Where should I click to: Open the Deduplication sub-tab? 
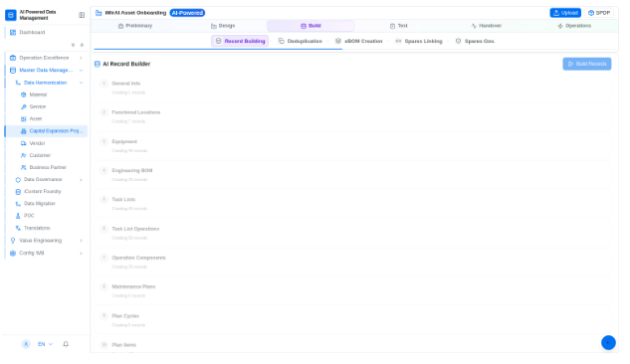[301, 41]
